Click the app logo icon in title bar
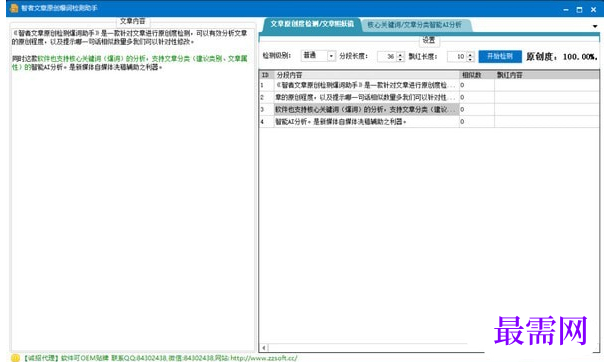Viewport: 606px width, 362px height. click(x=14, y=8)
